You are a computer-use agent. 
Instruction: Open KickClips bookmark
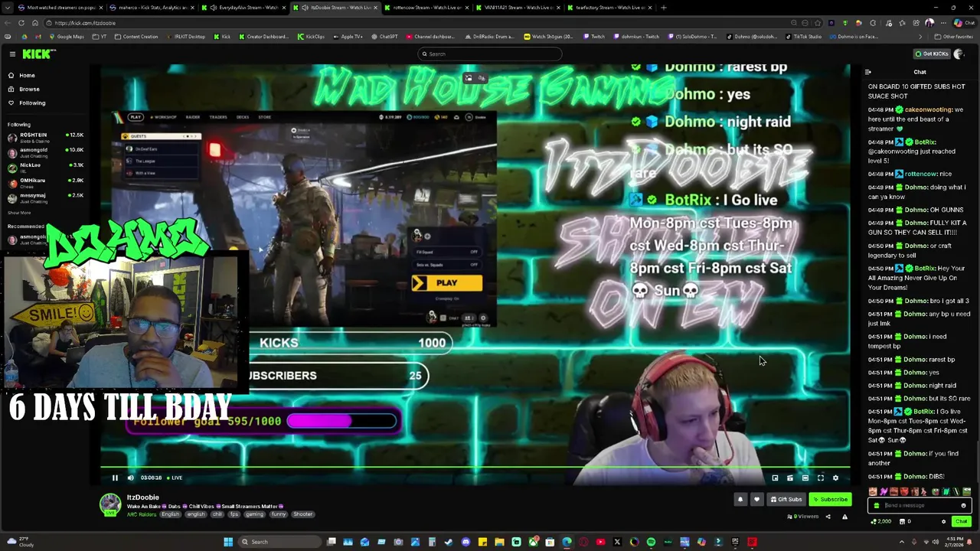click(311, 37)
